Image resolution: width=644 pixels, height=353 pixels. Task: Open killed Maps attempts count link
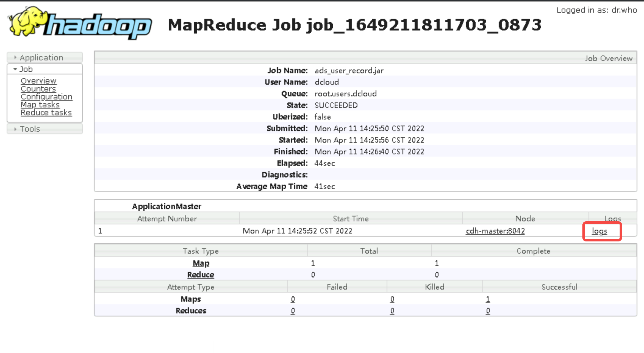pyautogui.click(x=392, y=299)
